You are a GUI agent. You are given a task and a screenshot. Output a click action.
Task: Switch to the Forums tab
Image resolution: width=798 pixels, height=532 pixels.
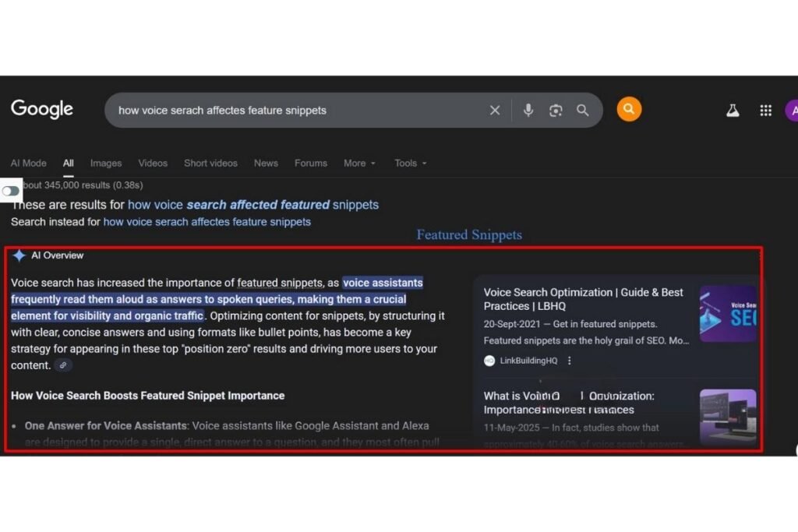(310, 163)
